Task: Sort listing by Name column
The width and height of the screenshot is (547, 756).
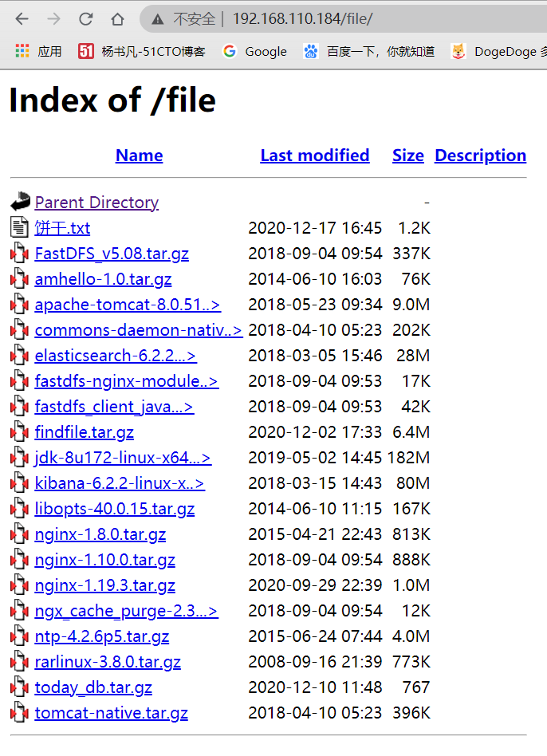Action: pos(139,156)
